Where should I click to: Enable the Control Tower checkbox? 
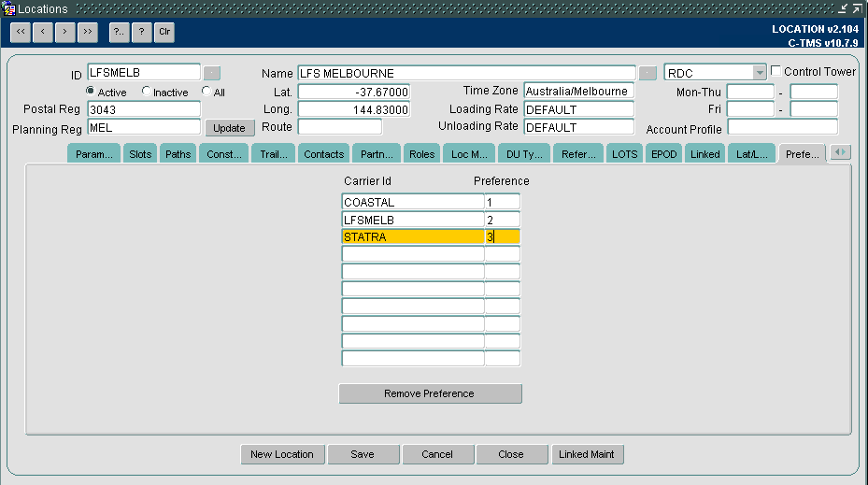[x=776, y=71]
